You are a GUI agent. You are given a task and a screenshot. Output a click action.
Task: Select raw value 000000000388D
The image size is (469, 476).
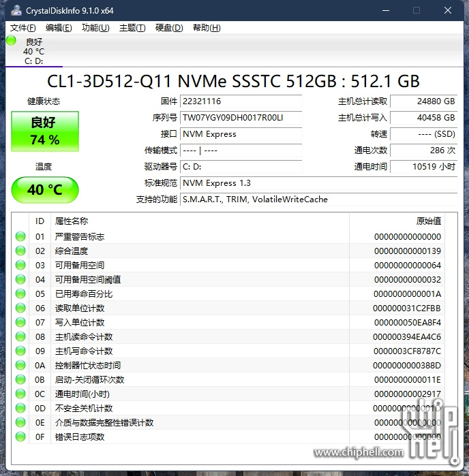click(407, 366)
